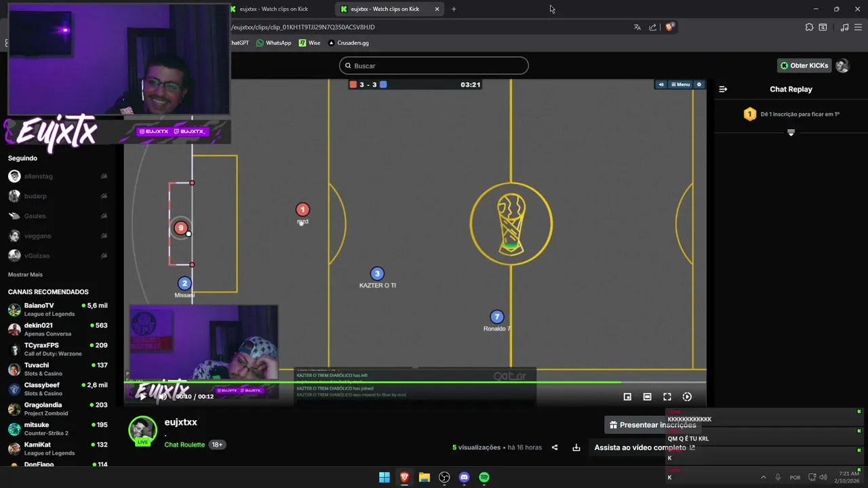
Task: Click the Obter KICKs button
Action: [x=804, y=66]
